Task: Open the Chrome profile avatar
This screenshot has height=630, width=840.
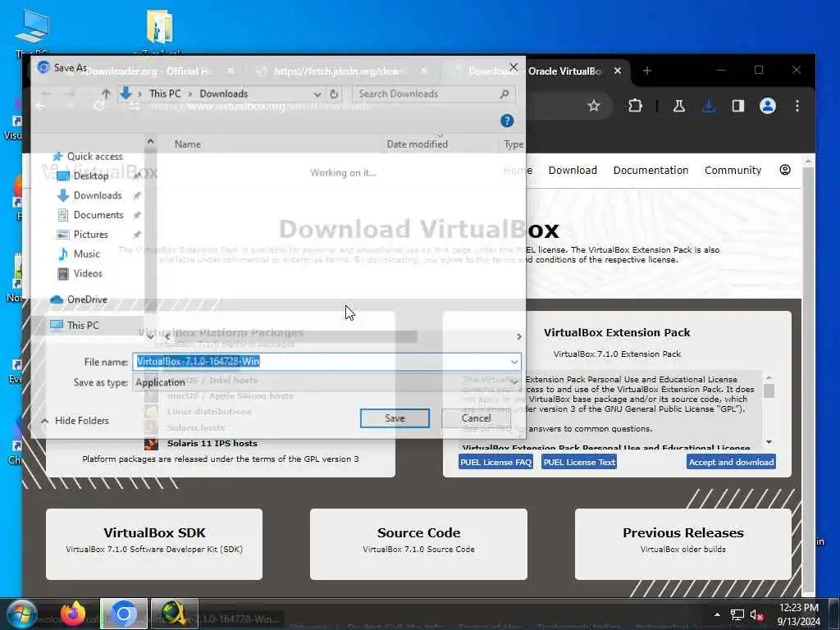Action: tap(767, 106)
